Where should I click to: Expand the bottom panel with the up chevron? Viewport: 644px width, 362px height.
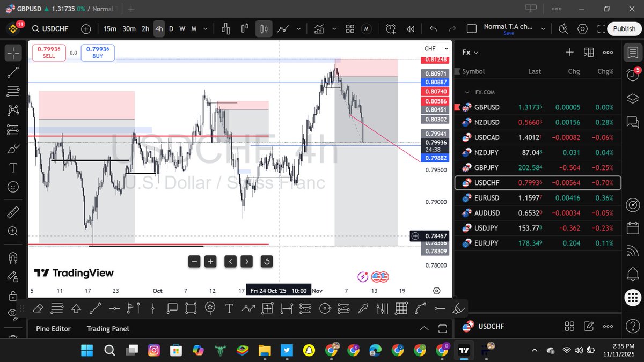424,328
